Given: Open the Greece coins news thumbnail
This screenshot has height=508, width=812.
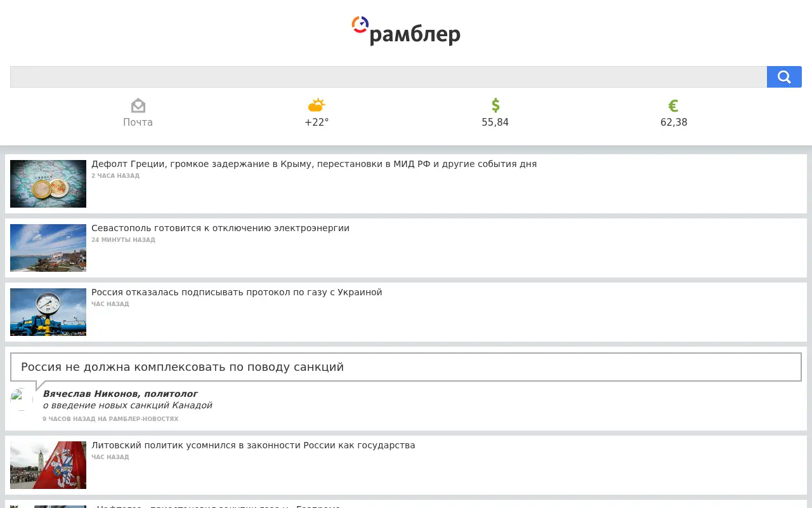Looking at the screenshot, I should click(x=48, y=184).
